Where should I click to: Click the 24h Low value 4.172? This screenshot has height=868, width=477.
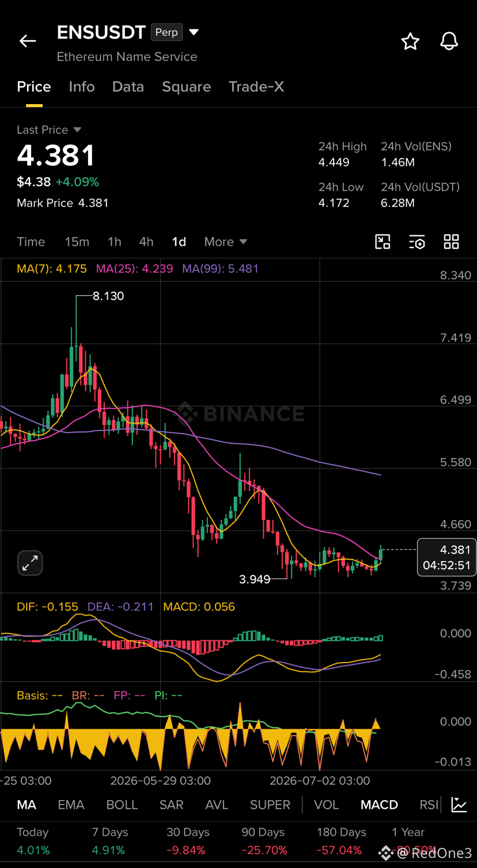click(334, 203)
